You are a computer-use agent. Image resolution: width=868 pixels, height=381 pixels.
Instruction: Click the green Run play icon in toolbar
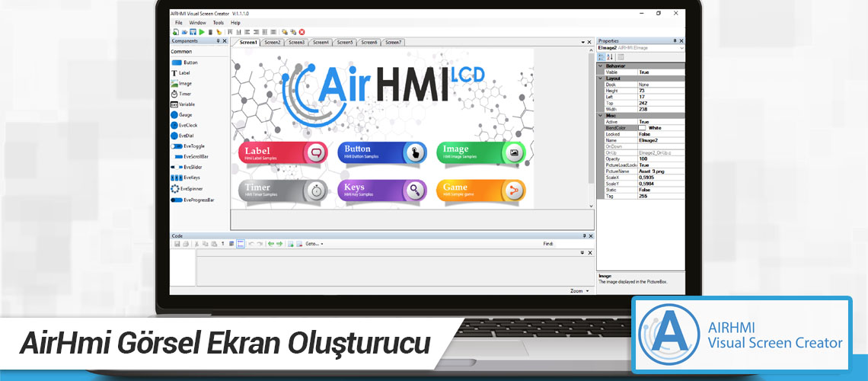click(202, 32)
